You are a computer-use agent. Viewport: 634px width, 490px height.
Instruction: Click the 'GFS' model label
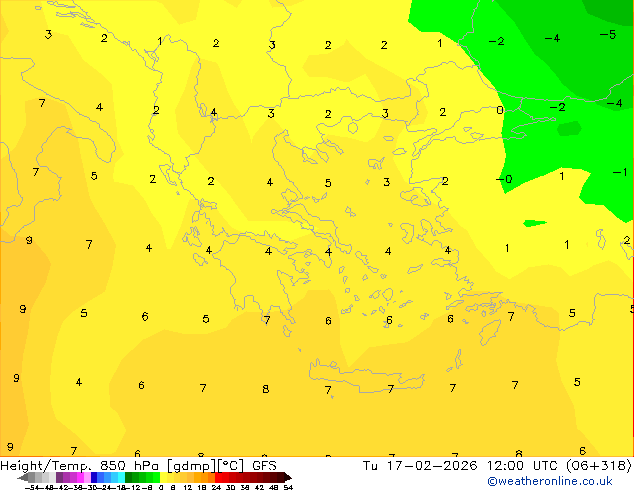264,466
